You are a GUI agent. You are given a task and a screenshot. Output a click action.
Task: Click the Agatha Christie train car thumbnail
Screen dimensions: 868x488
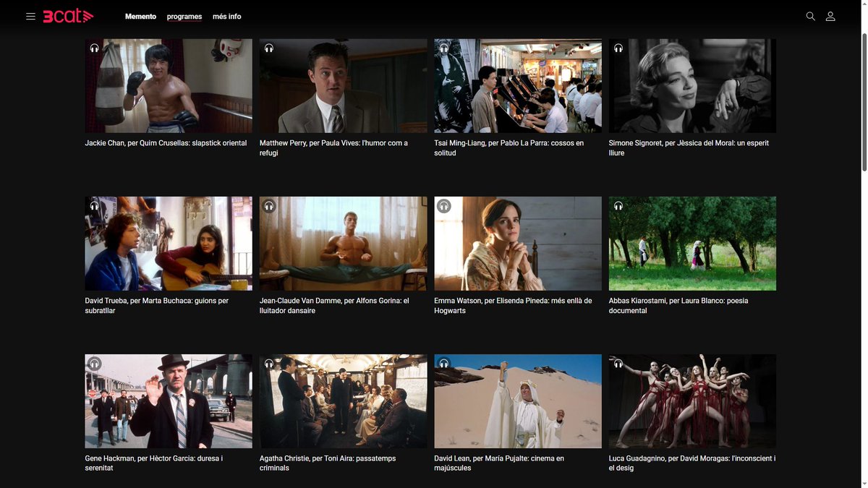click(x=343, y=401)
